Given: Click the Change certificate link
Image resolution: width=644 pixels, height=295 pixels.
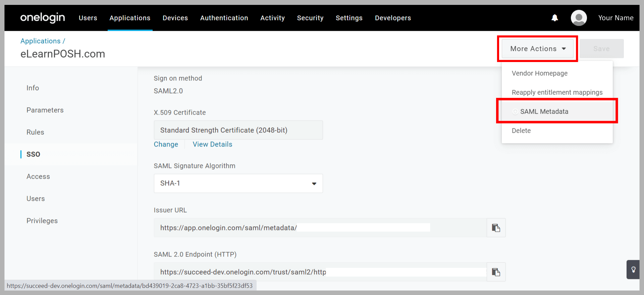Looking at the screenshot, I should 166,144.
